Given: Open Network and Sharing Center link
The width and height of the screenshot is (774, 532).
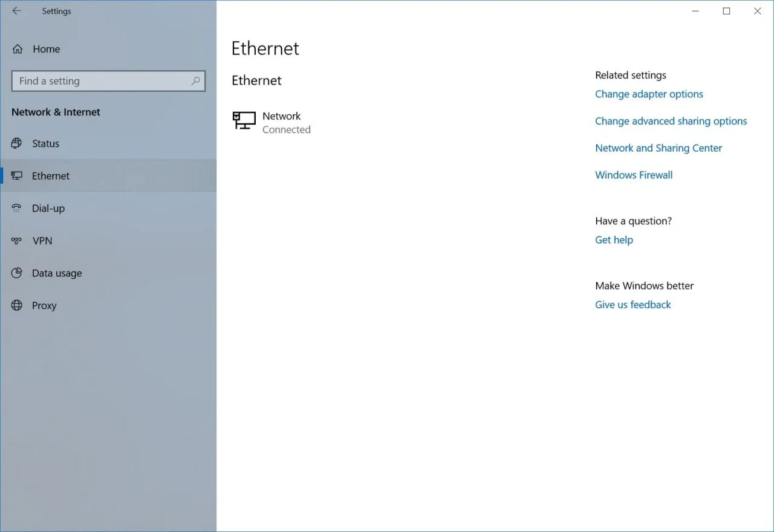Looking at the screenshot, I should tap(659, 148).
